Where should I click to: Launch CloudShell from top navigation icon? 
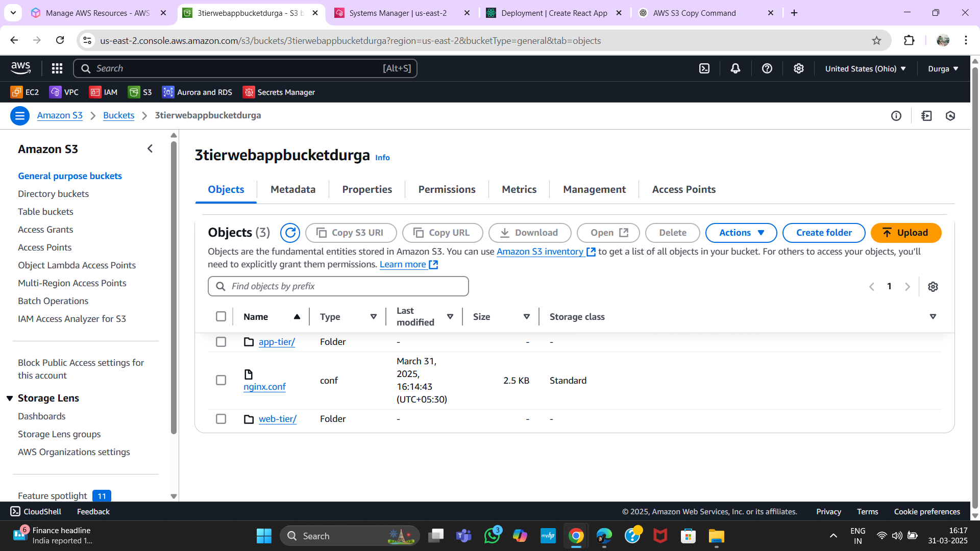[704, 68]
